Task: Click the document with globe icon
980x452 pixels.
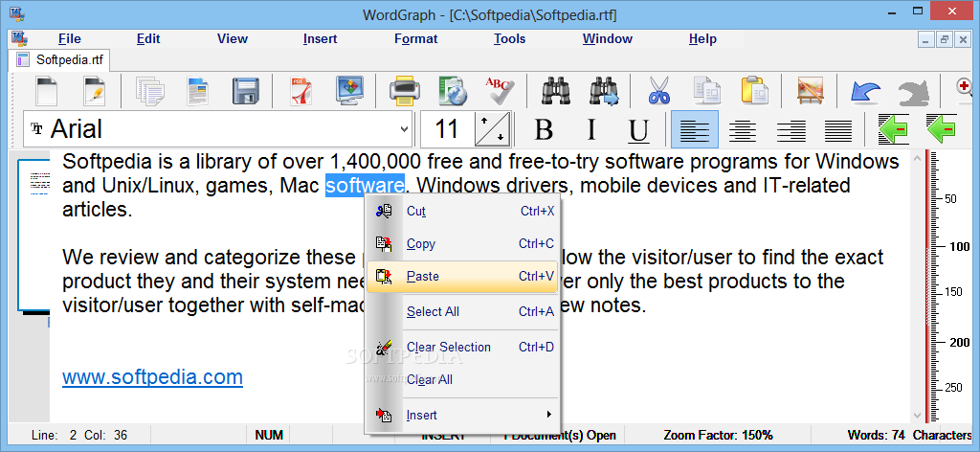Action: 453,91
